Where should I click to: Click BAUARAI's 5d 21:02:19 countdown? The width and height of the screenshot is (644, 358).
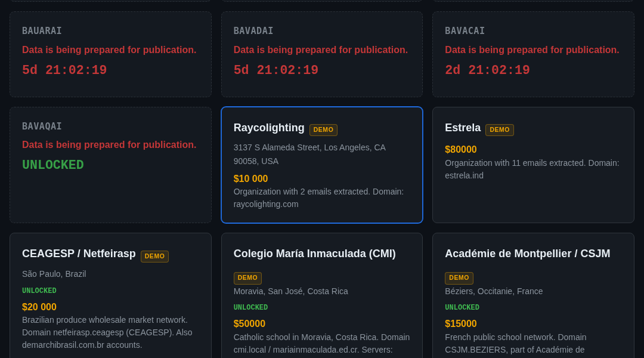pos(64,70)
